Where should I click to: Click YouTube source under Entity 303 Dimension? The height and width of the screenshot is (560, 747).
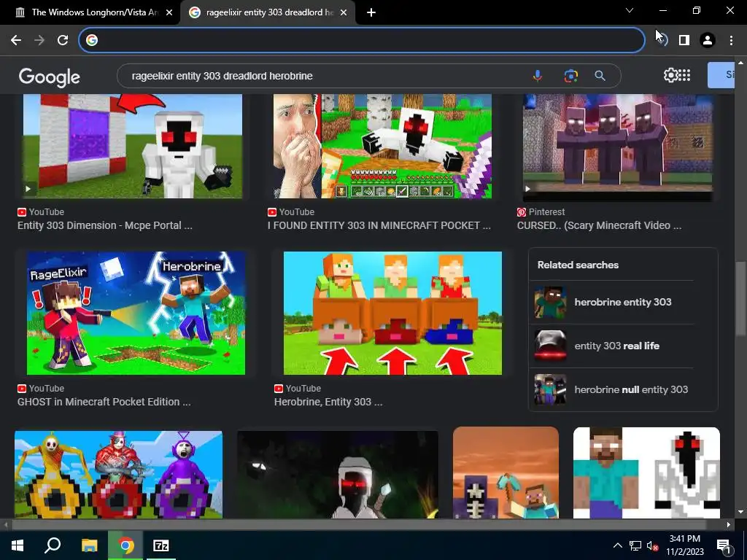pos(41,212)
